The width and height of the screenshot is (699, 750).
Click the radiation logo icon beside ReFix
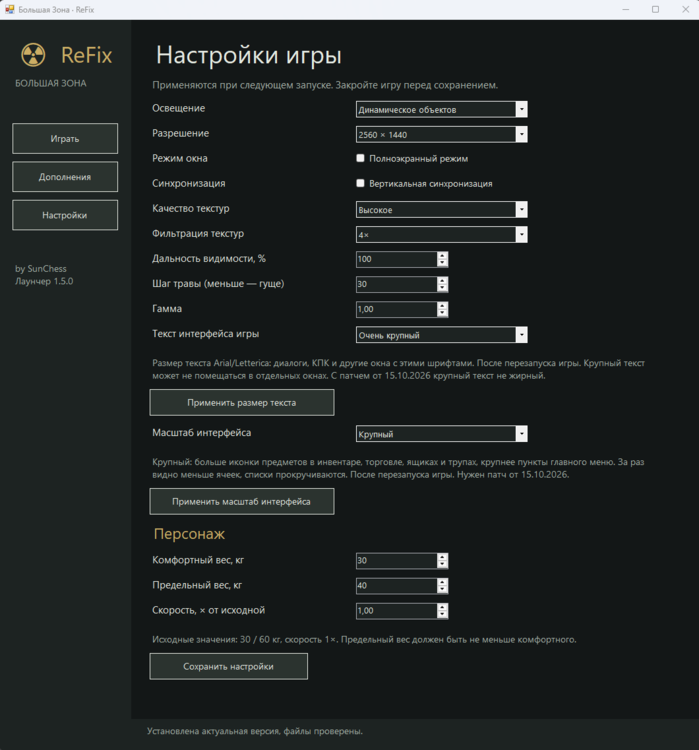(33, 55)
